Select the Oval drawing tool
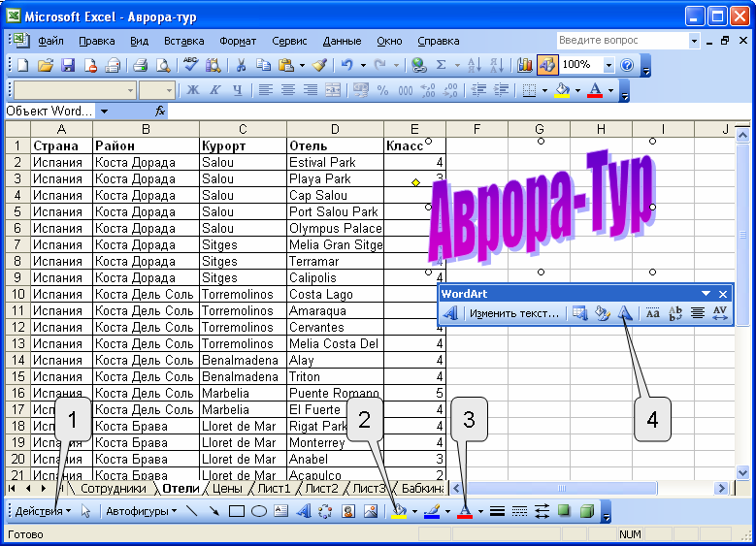Viewport: 756px width, 546px height. (x=259, y=511)
